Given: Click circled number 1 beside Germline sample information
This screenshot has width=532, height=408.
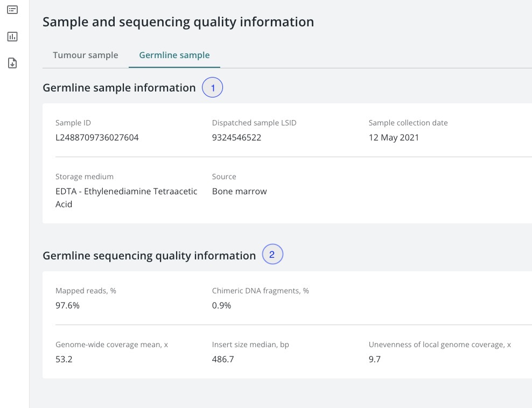Looking at the screenshot, I should (x=212, y=88).
